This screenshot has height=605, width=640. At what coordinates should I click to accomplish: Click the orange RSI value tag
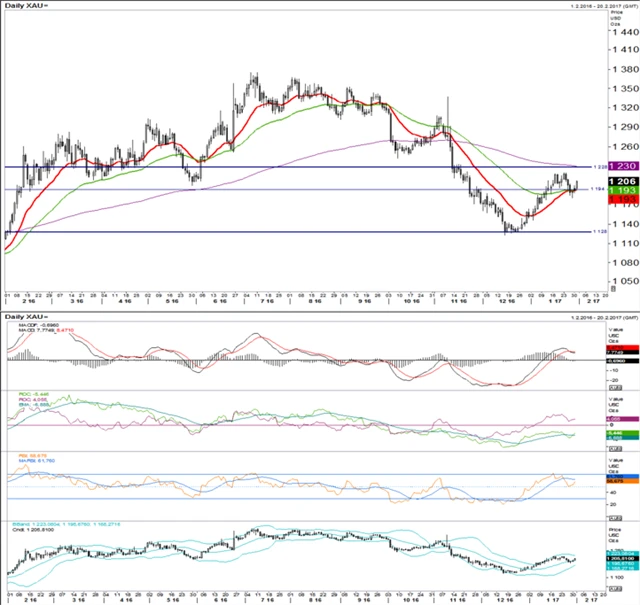(x=617, y=483)
